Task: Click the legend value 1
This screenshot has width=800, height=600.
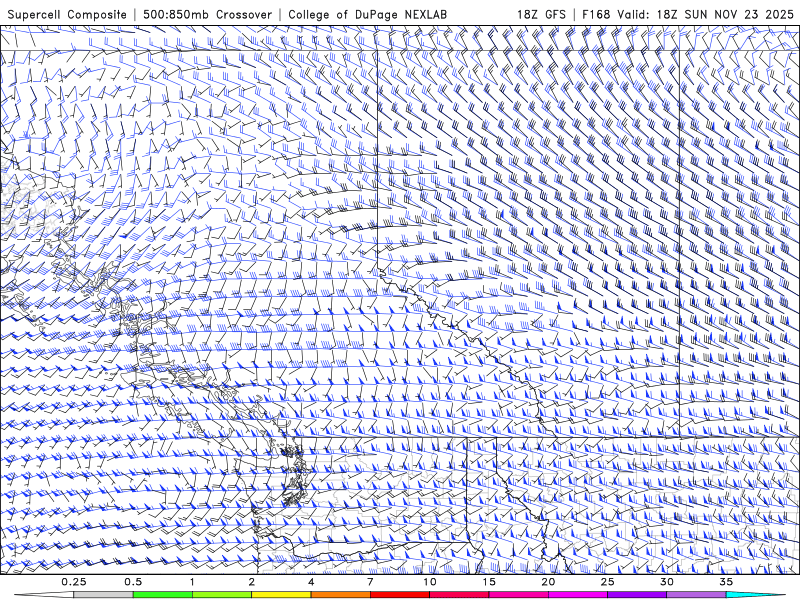Action: click(192, 582)
